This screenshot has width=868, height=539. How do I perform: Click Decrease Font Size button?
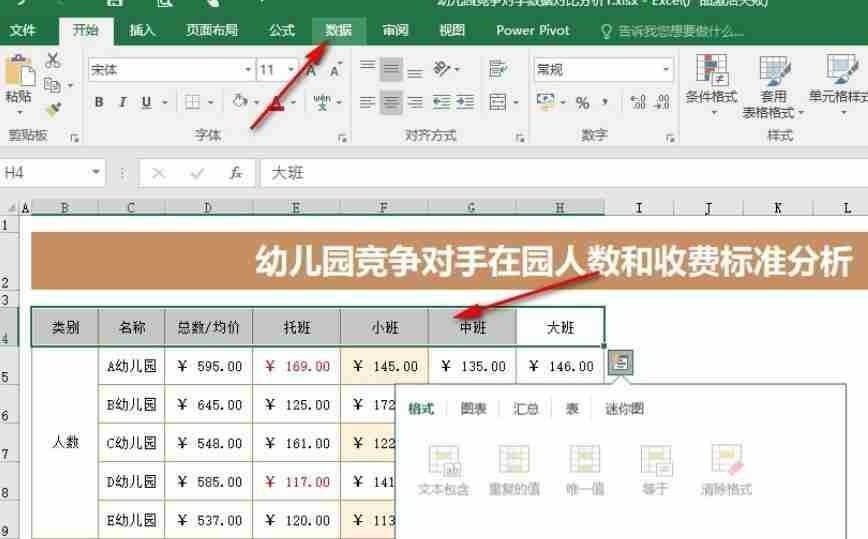[x=335, y=70]
